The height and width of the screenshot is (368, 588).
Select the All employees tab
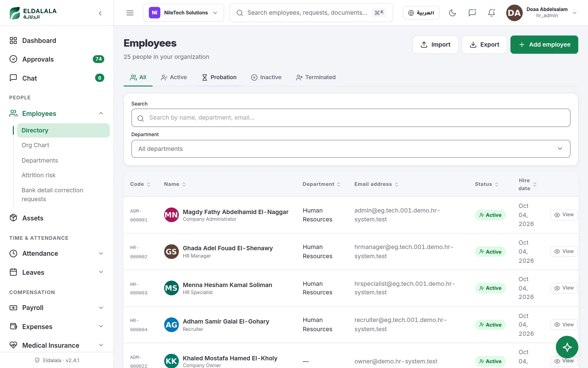coord(138,77)
